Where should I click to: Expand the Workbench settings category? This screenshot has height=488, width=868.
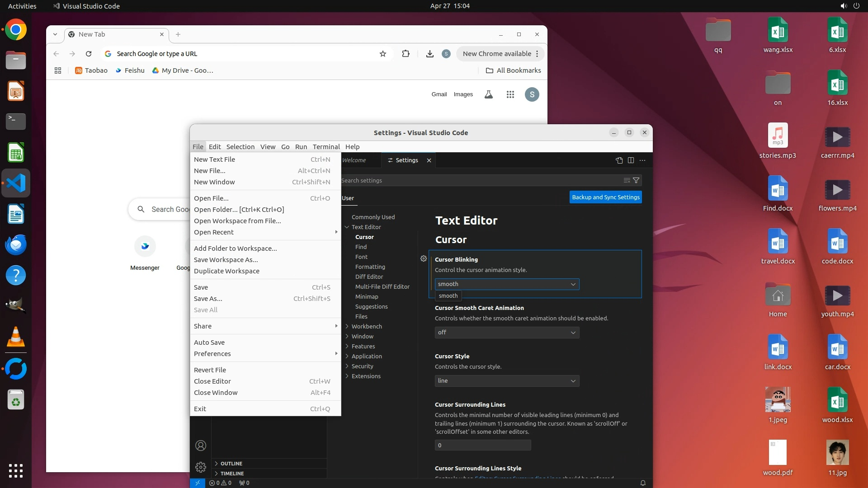click(x=366, y=326)
